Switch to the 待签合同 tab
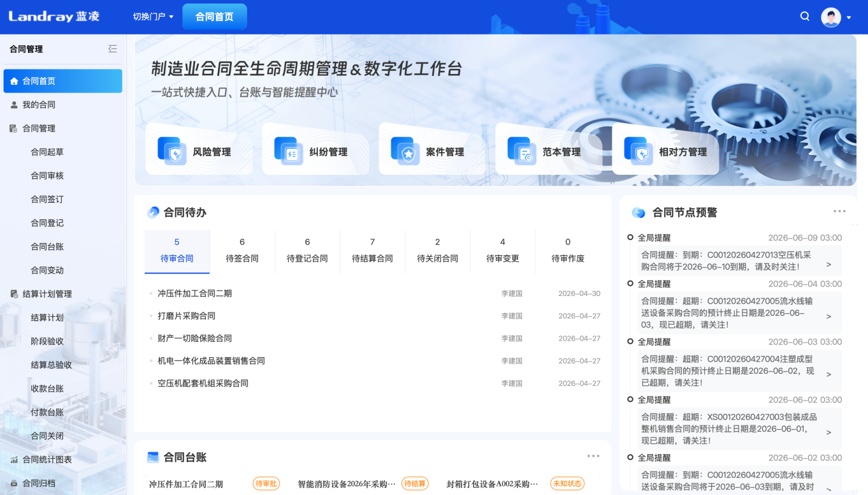Image resolution: width=868 pixels, height=495 pixels. pyautogui.click(x=242, y=251)
